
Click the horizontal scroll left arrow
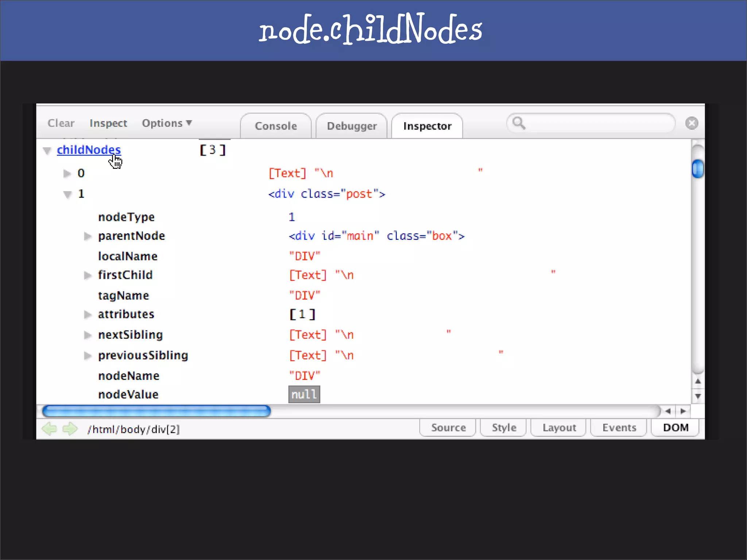click(668, 411)
